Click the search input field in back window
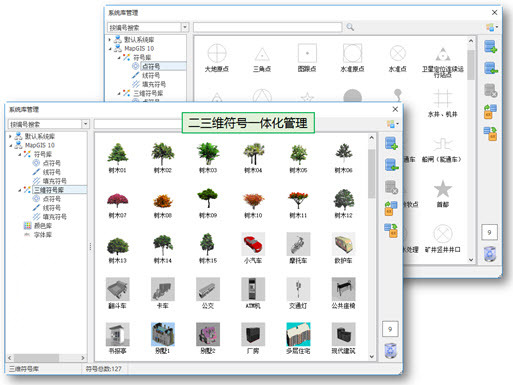 (267, 27)
